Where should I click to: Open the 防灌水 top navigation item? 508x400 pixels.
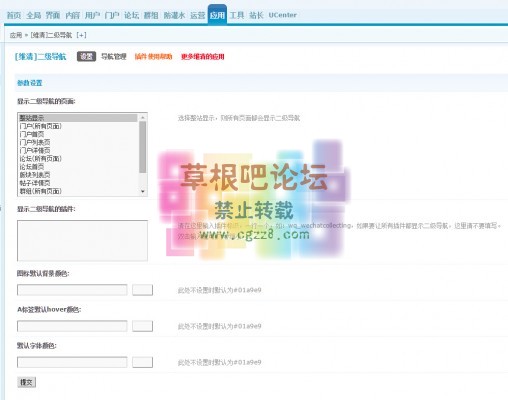pyautogui.click(x=174, y=15)
